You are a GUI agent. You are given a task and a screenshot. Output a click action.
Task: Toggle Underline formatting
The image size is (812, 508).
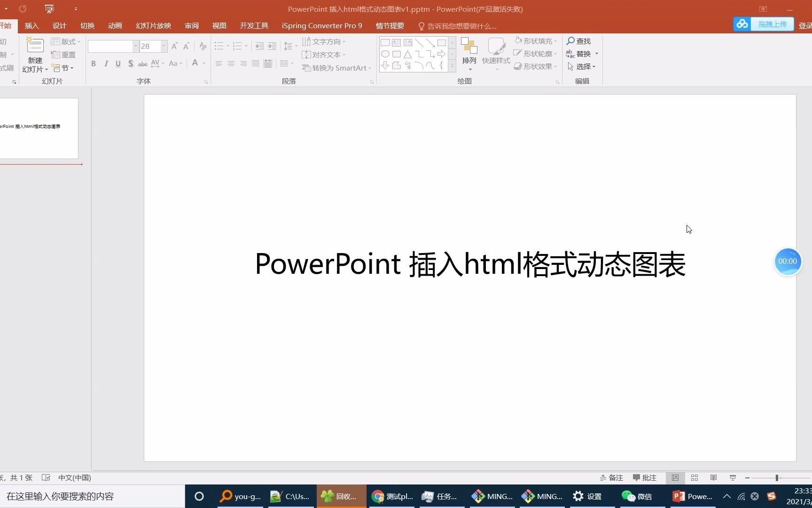tap(118, 63)
